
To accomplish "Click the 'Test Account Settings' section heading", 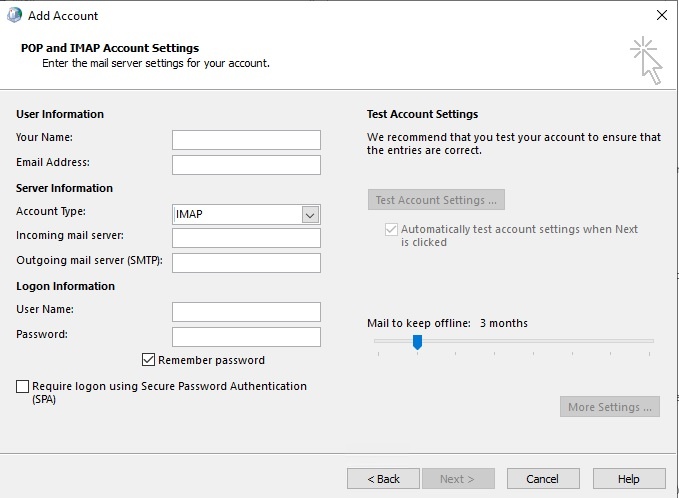I will [x=422, y=114].
